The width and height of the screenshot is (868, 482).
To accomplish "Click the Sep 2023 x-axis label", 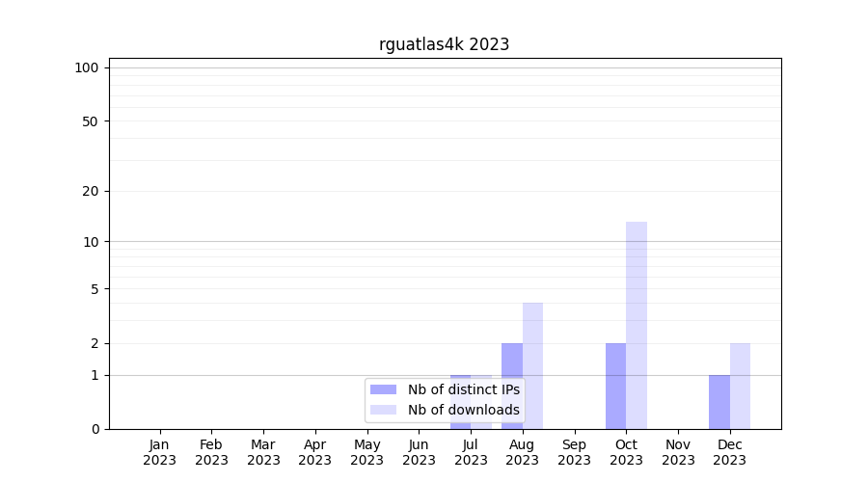I will [x=574, y=452].
